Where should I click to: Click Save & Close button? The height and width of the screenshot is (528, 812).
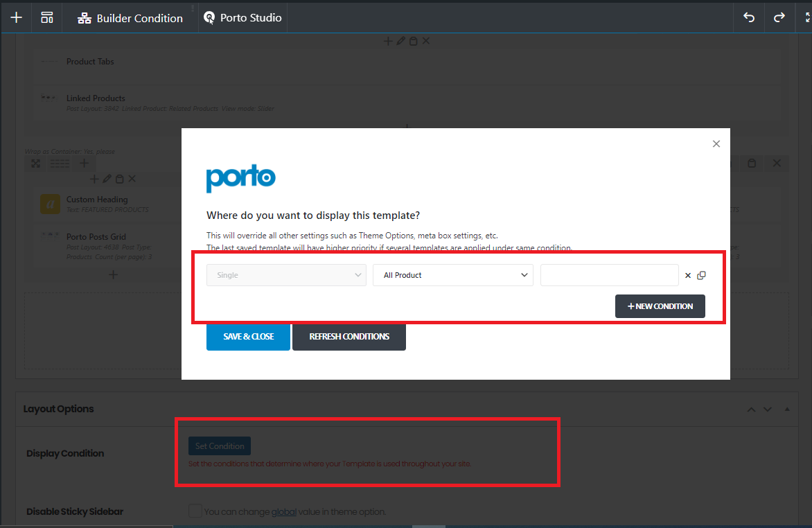(249, 337)
